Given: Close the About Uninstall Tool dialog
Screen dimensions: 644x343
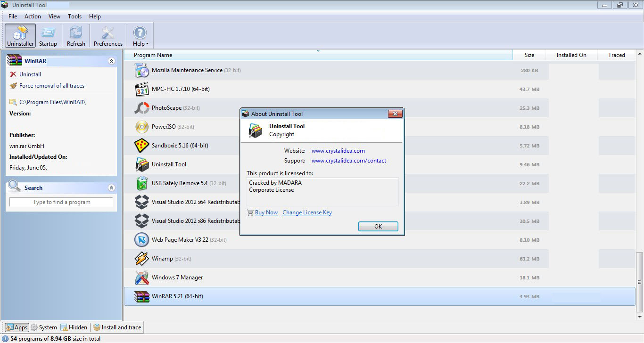Looking at the screenshot, I should [395, 114].
